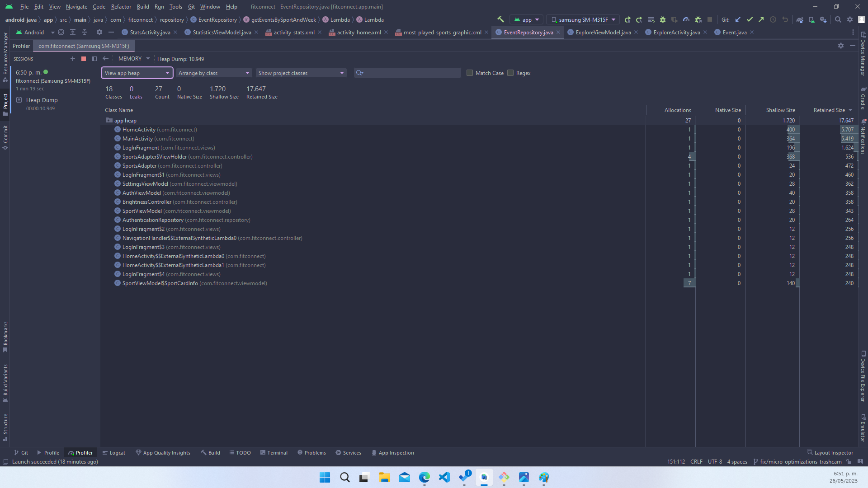This screenshot has width=868, height=488.
Task: Open the Android project view dropdown
Action: 35,32
